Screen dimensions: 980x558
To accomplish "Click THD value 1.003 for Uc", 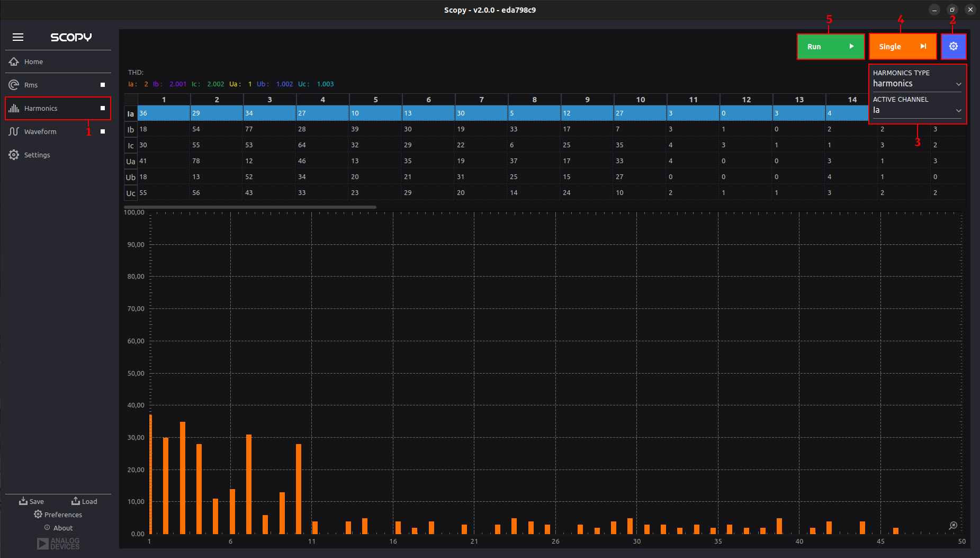I will coord(325,84).
